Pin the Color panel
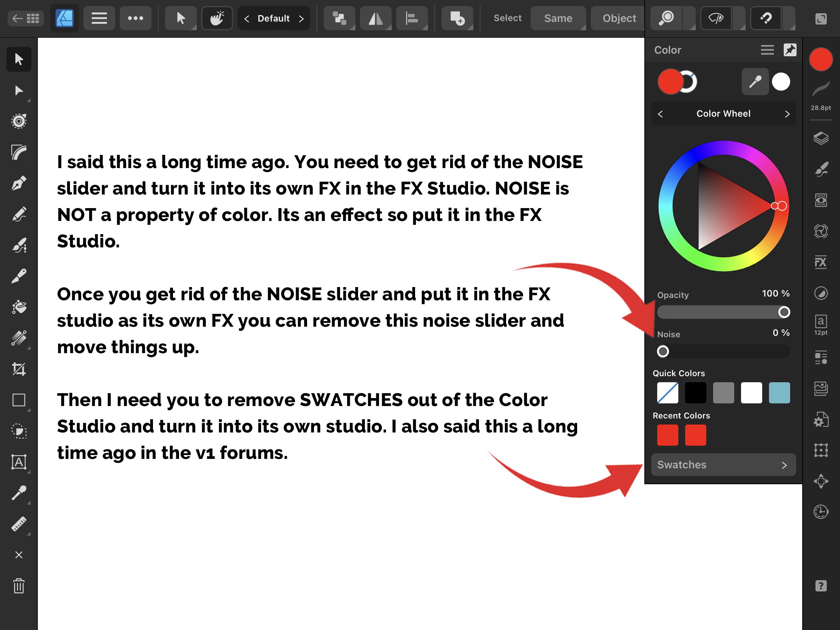 pos(790,50)
